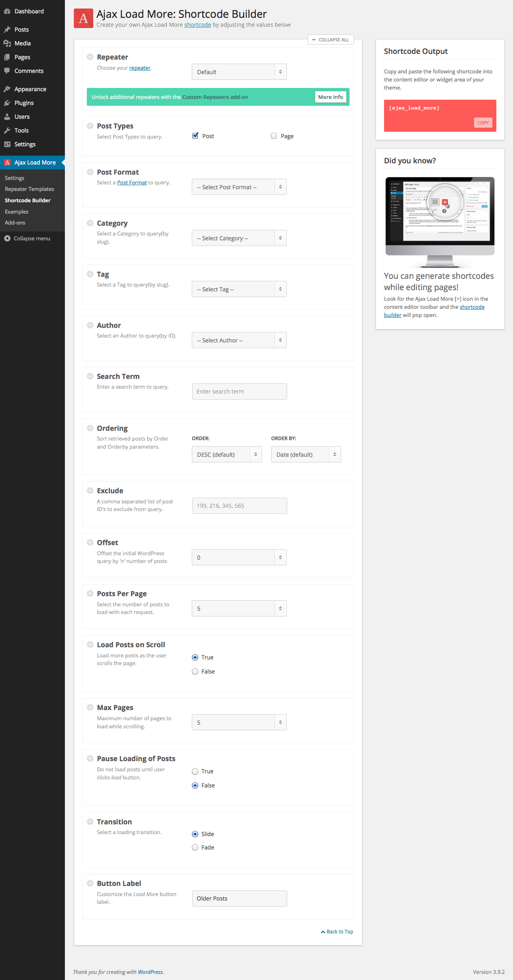Enable the Page post type checkbox

click(274, 136)
